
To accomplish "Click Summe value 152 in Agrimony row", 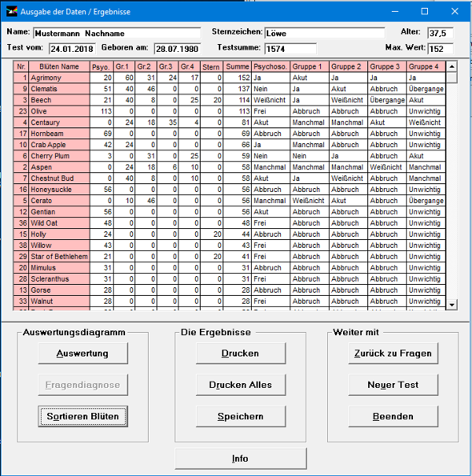I will [237, 78].
